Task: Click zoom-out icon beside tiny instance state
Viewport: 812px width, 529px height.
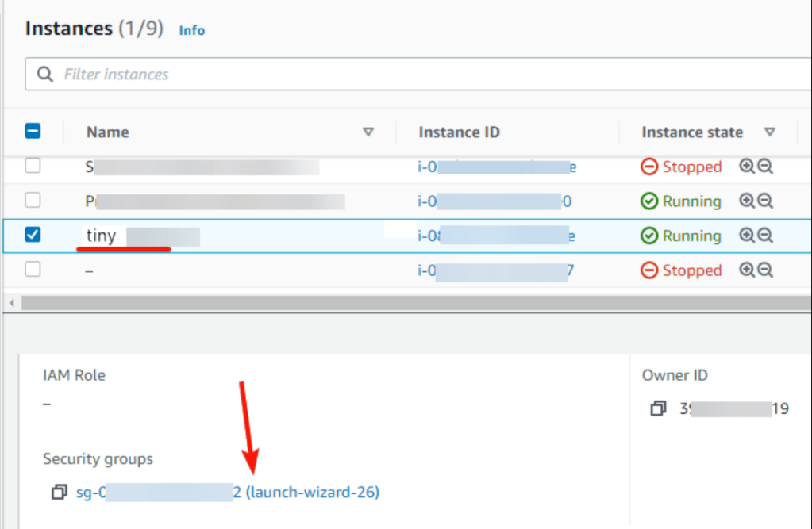Action: tap(765, 236)
